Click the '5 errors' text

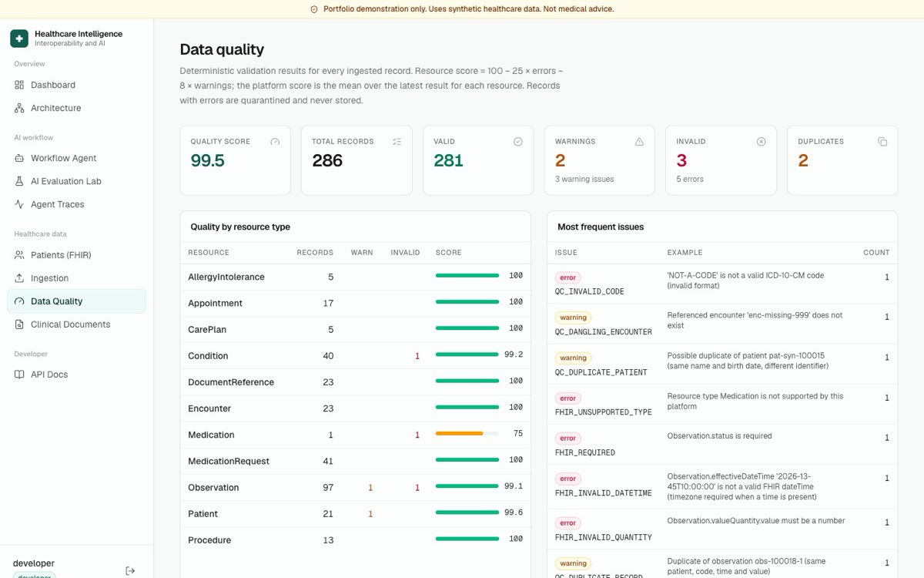tap(690, 179)
